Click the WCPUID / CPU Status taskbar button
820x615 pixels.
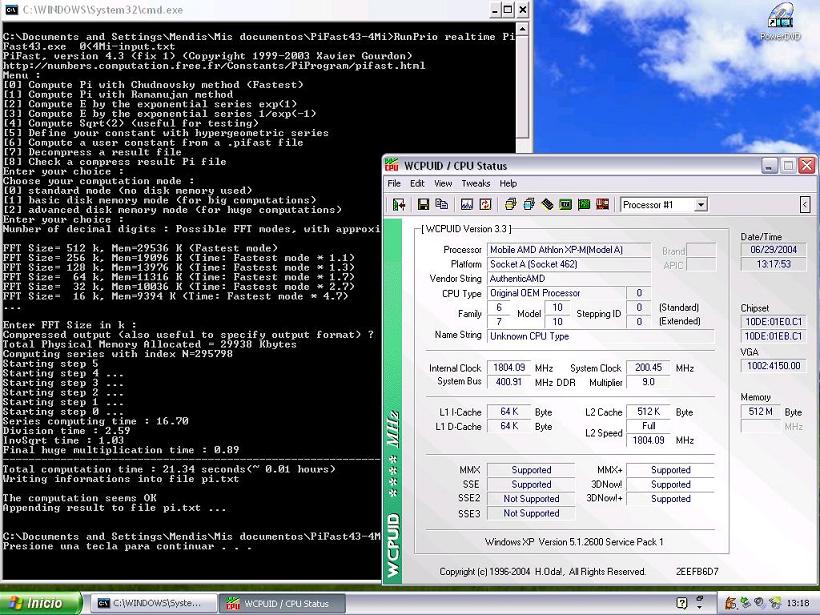coord(279,603)
